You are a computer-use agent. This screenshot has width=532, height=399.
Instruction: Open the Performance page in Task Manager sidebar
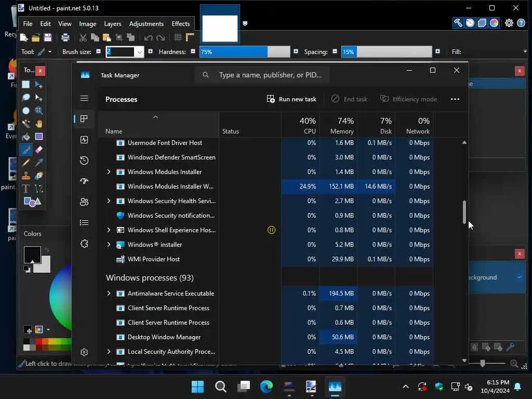(x=84, y=140)
